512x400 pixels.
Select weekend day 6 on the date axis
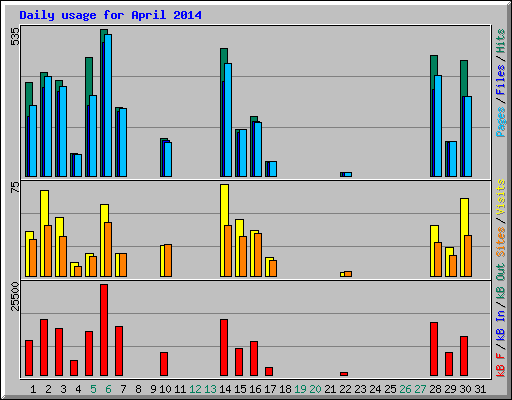108,389
